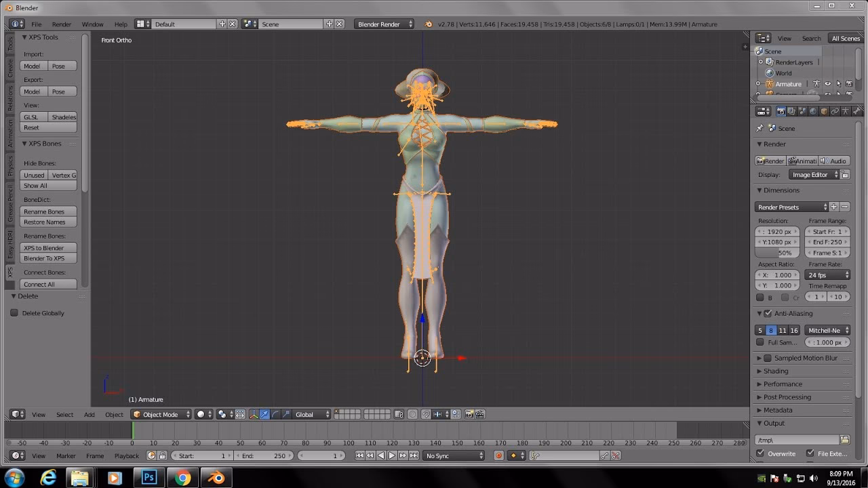This screenshot has width=868, height=488.
Task: Toggle the Armature renderability camera icon
Action: point(849,84)
